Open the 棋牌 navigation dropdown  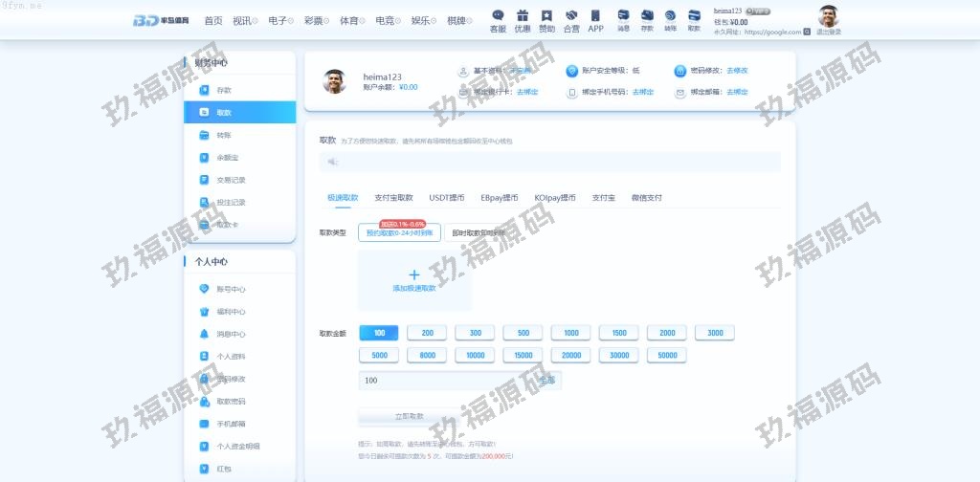(464, 20)
